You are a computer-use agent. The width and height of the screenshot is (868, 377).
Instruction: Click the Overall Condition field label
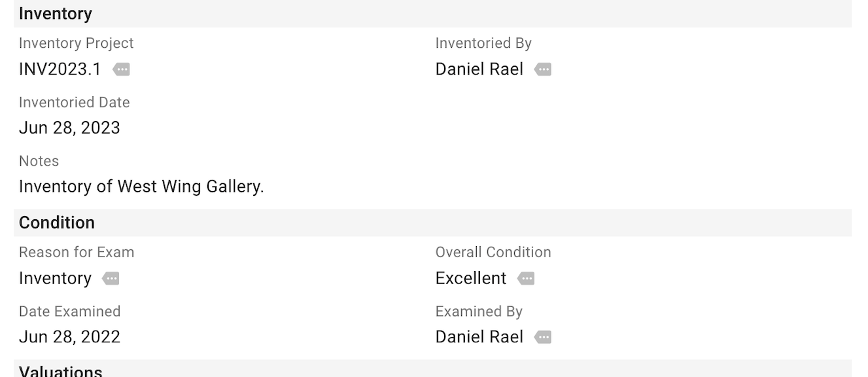click(x=493, y=252)
